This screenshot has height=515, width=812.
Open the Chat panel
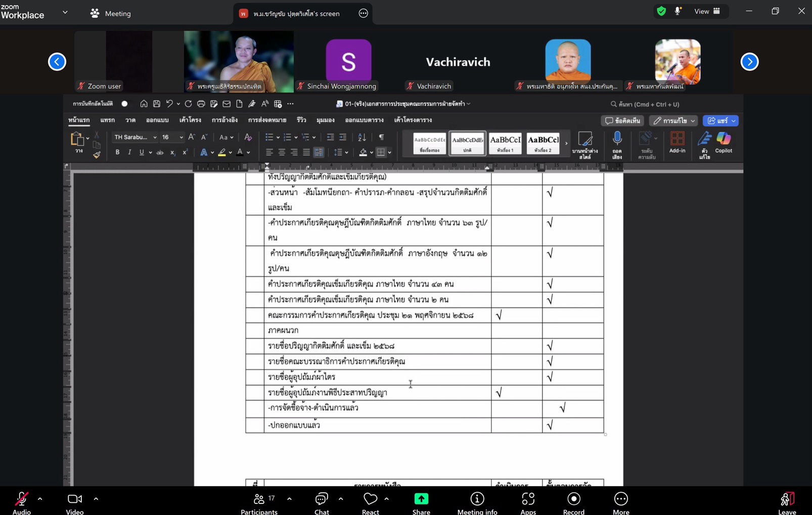[x=322, y=499]
